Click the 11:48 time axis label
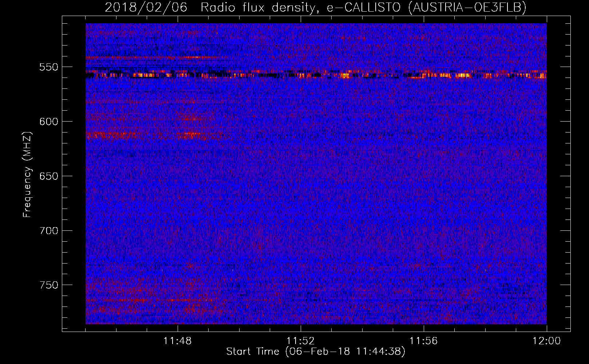 click(x=178, y=341)
